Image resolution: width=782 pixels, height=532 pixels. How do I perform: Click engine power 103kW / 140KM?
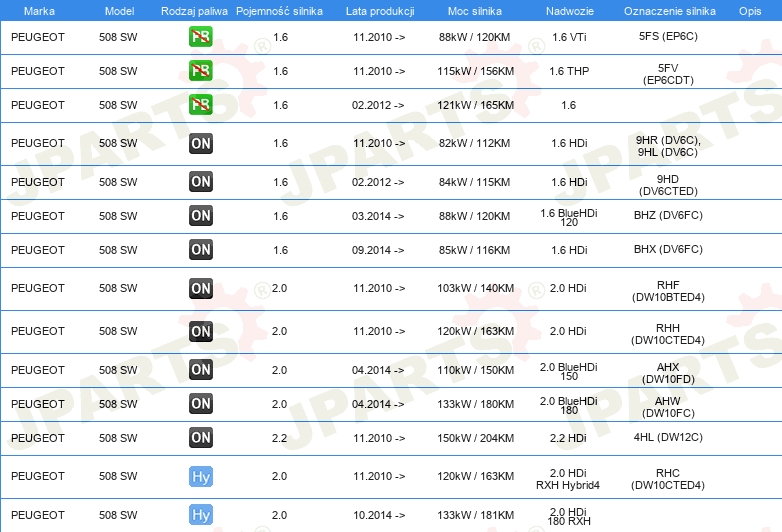tap(475, 288)
